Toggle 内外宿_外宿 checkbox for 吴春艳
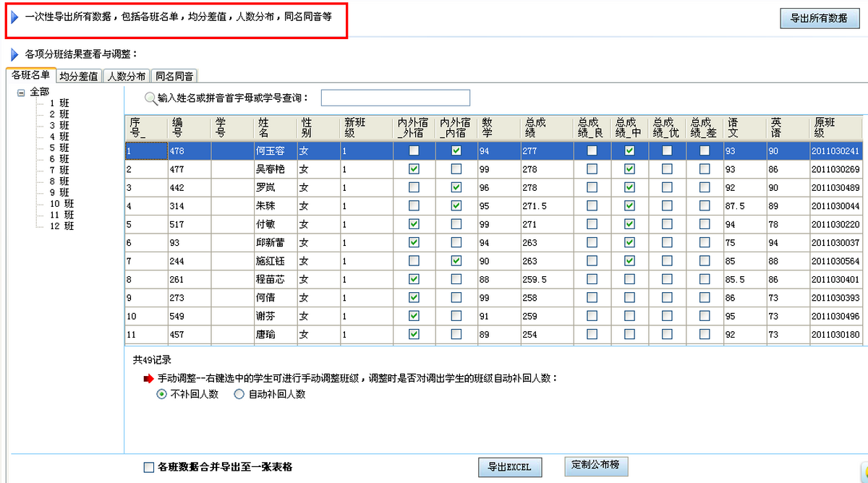 click(414, 169)
